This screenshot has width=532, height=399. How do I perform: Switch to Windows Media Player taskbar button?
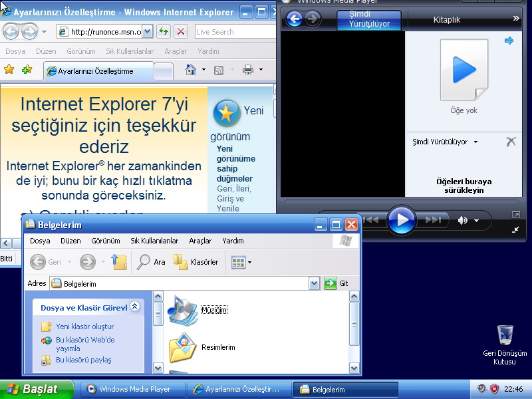click(133, 389)
